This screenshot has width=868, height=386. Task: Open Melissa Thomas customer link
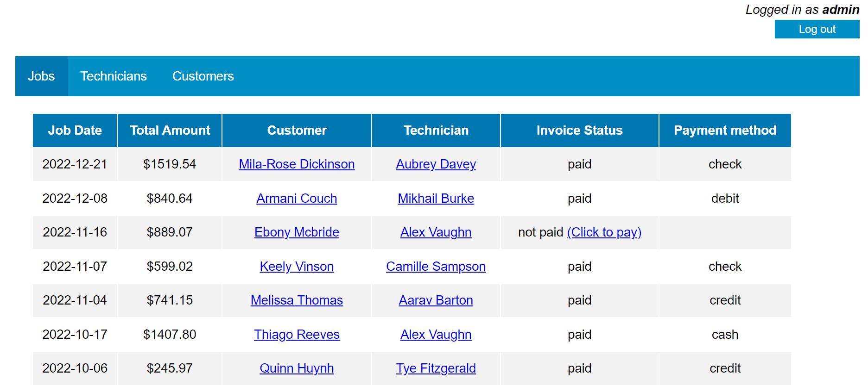pos(297,300)
